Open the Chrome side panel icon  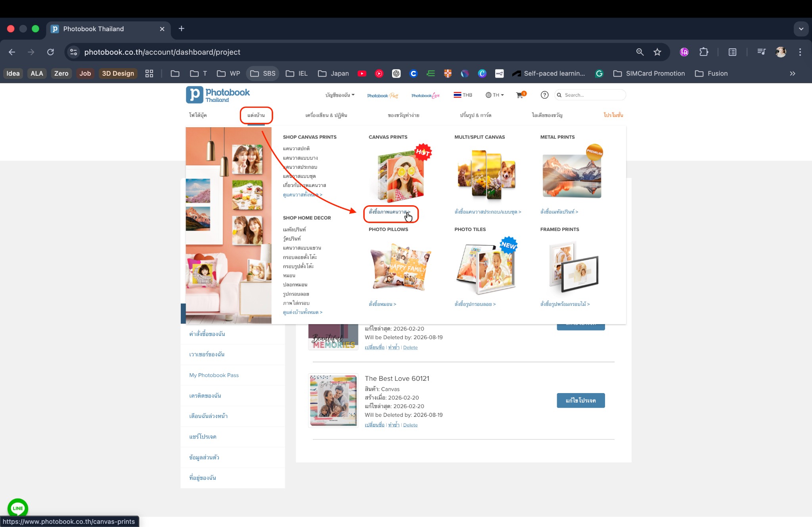point(732,52)
